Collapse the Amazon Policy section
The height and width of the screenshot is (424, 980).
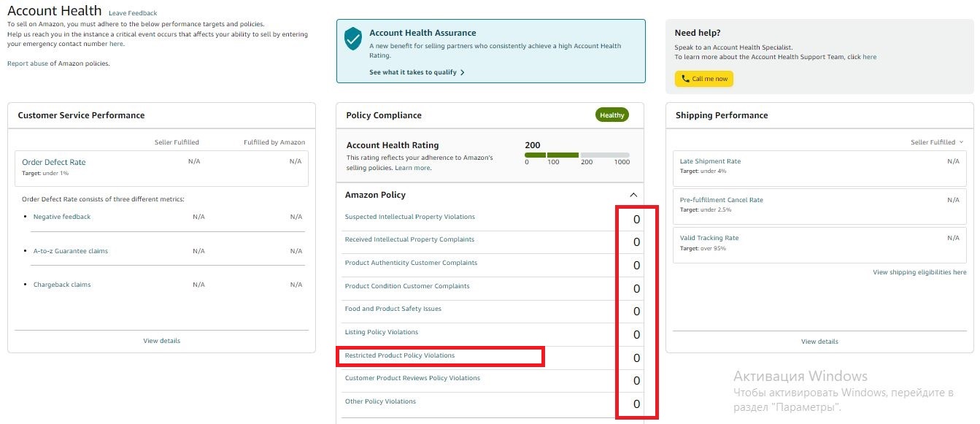pos(632,195)
